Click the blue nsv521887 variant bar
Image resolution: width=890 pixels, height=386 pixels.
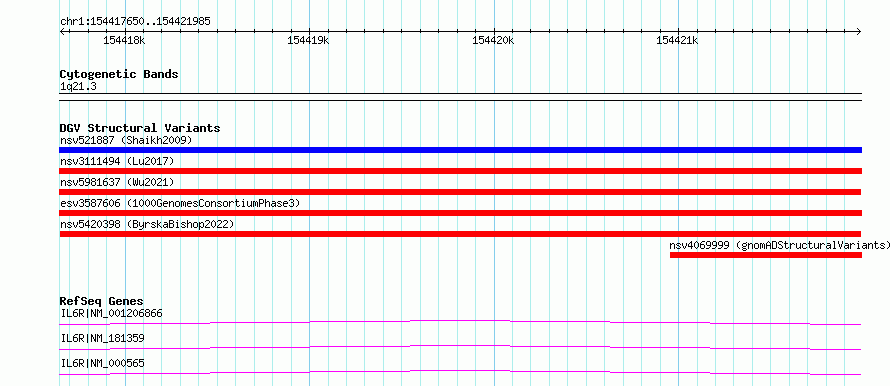pyautogui.click(x=460, y=150)
